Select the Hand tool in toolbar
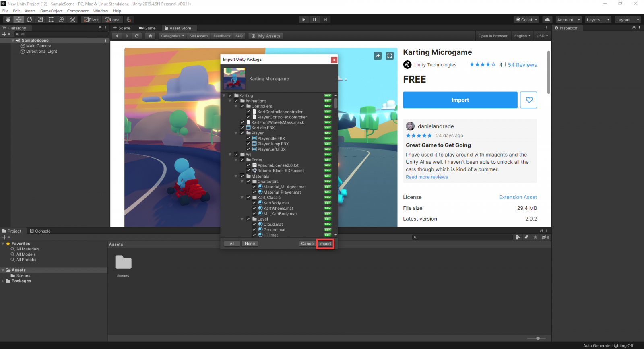 point(8,19)
